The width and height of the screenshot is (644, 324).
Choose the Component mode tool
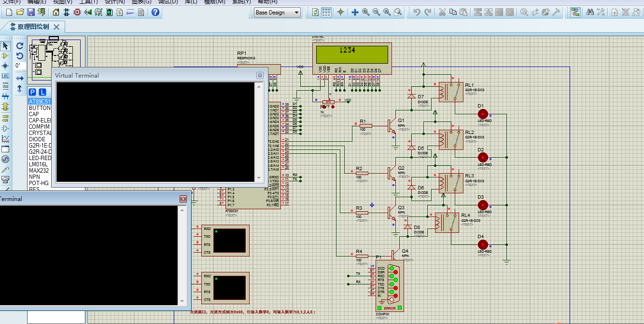5,56
